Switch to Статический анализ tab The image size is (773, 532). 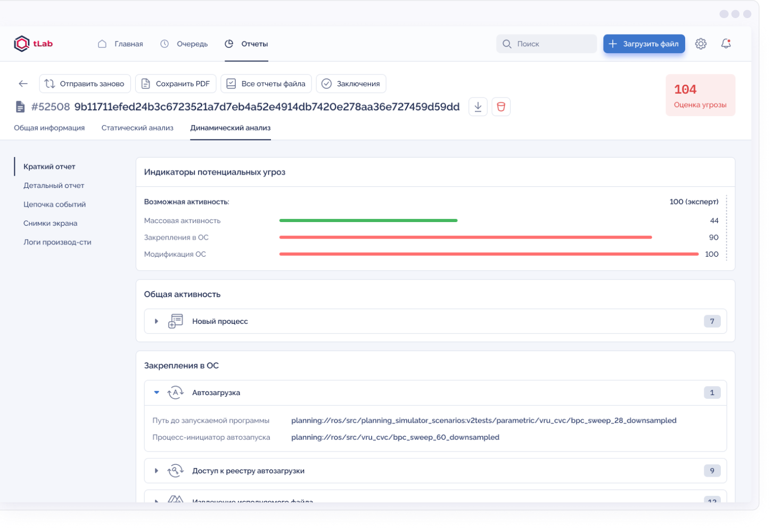137,128
